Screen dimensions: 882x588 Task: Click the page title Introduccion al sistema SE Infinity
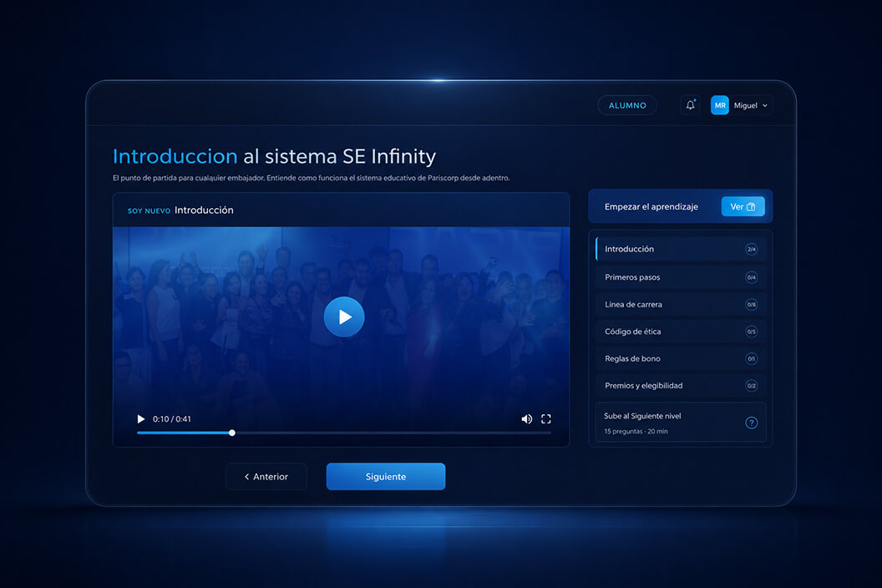tap(275, 156)
